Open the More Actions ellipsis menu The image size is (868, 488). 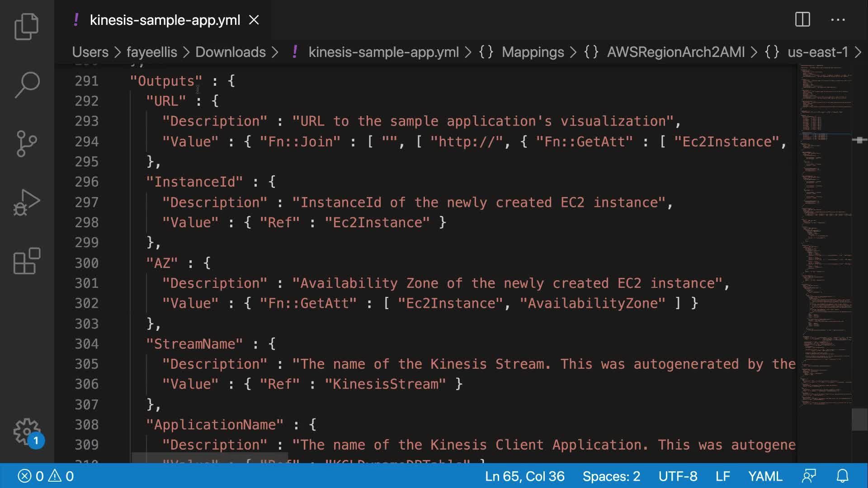click(838, 19)
